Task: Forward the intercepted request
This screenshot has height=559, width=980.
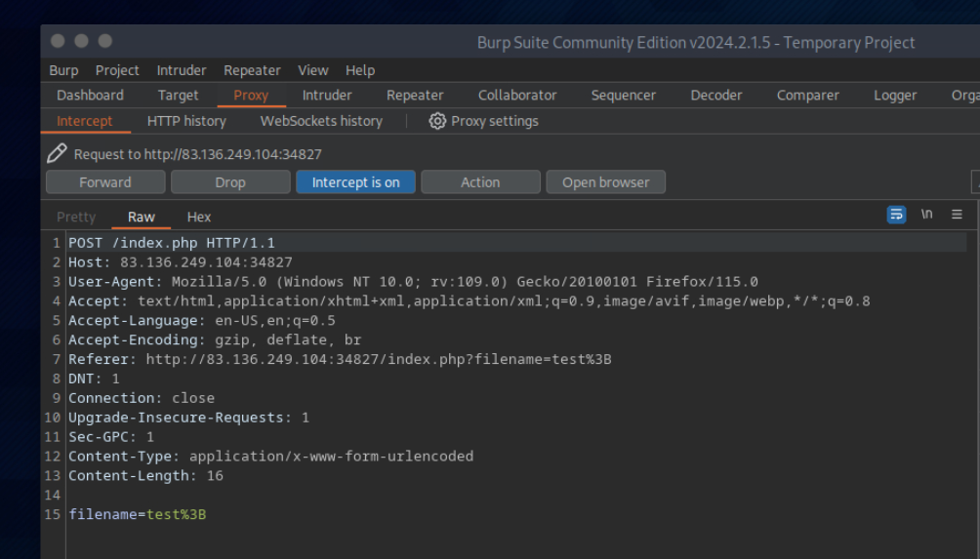Action: (105, 182)
